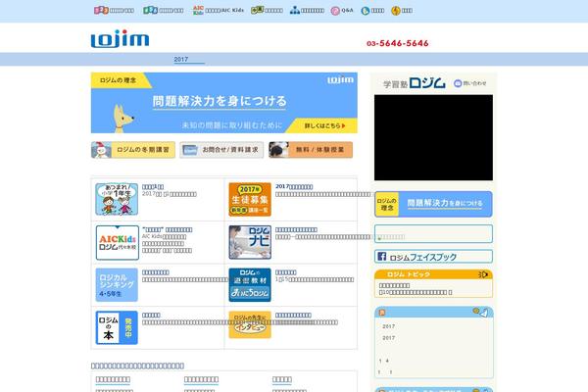Open the ロジムナビ thumbnail

pyautogui.click(x=250, y=242)
